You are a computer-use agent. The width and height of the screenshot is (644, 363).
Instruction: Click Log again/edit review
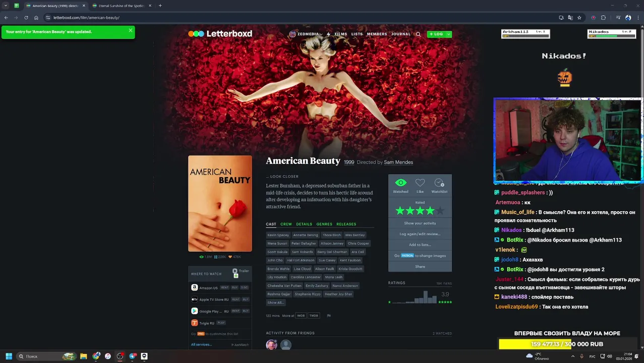point(420,234)
